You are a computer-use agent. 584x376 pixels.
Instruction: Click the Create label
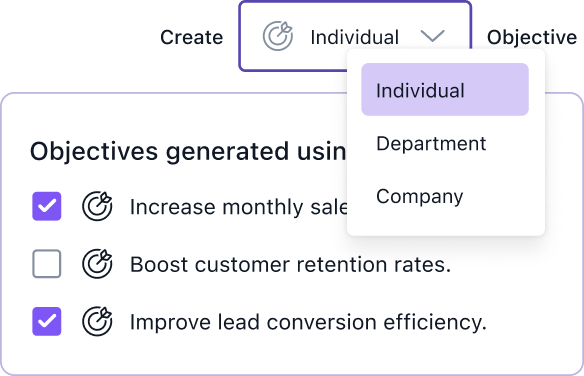(x=191, y=37)
